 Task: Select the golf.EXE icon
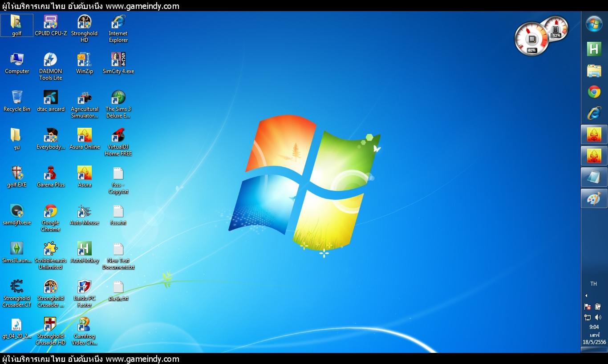(17, 177)
